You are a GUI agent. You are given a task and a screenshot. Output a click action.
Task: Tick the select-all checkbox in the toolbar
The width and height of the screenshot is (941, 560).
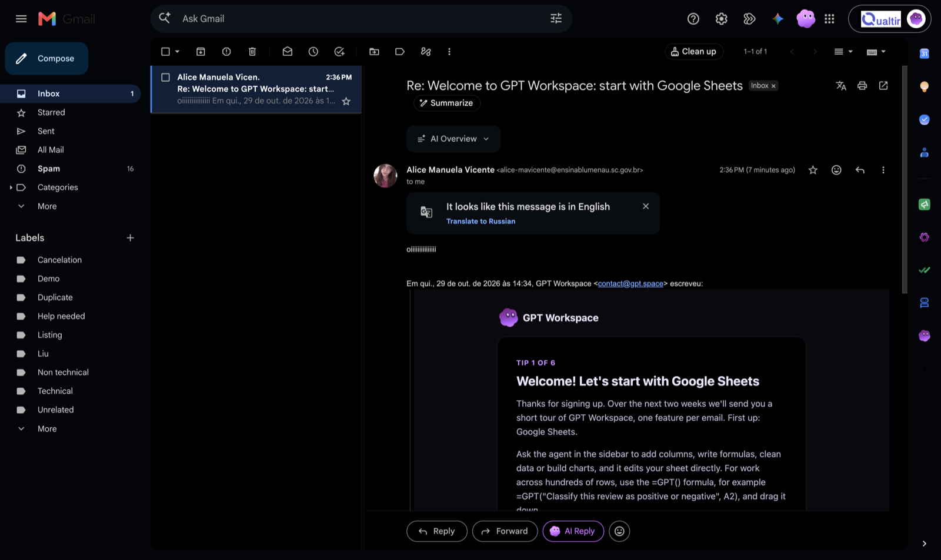point(165,52)
